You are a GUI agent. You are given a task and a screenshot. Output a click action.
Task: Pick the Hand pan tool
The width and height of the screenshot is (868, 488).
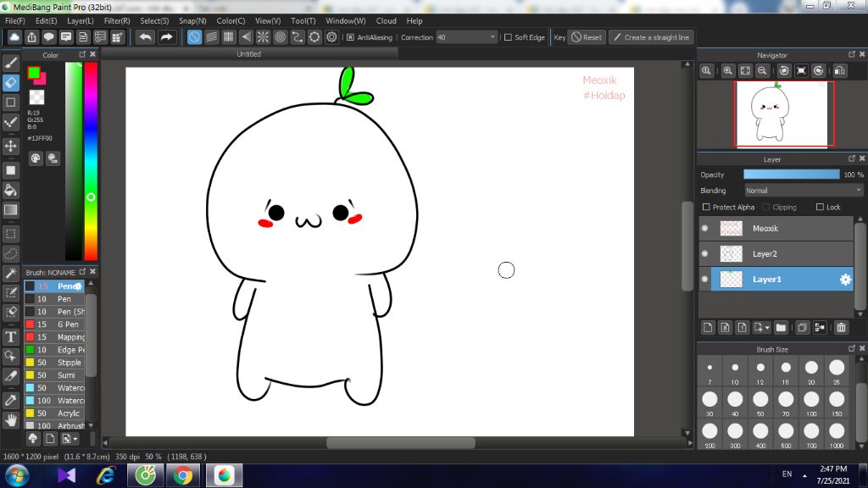11,419
